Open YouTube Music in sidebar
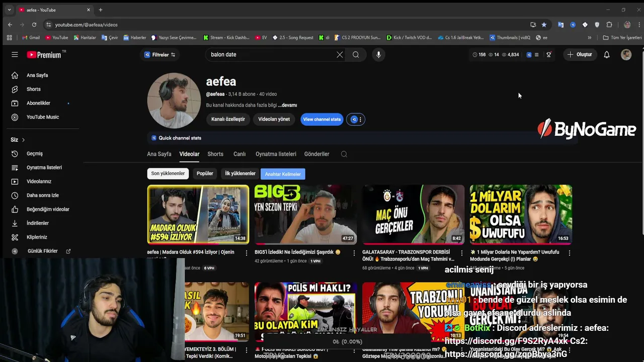Screen dimensions: 644x362 point(43,117)
